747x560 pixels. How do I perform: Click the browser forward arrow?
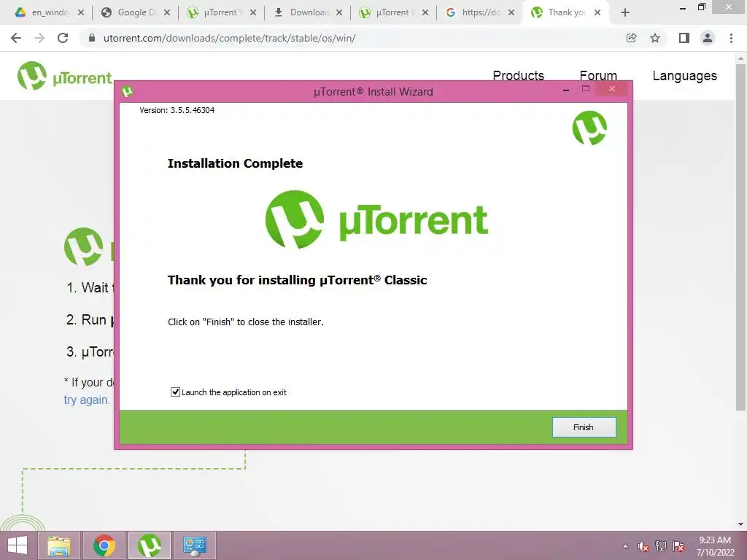(x=39, y=38)
